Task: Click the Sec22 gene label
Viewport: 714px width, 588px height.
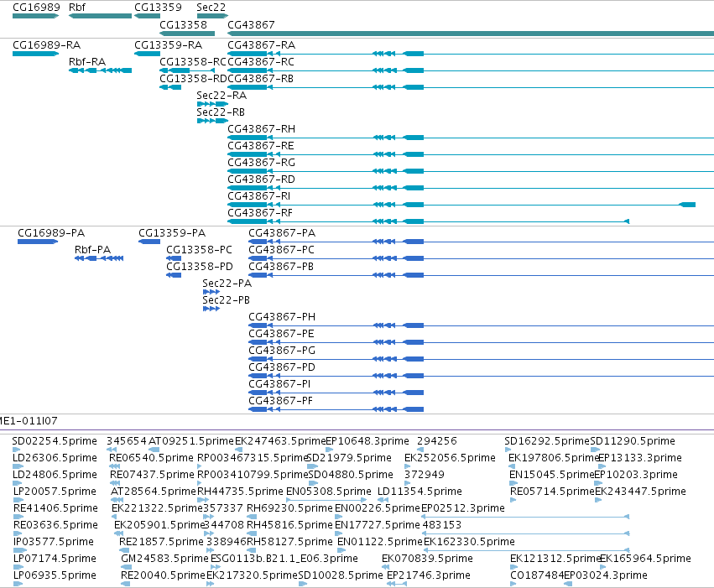Action: (211, 8)
